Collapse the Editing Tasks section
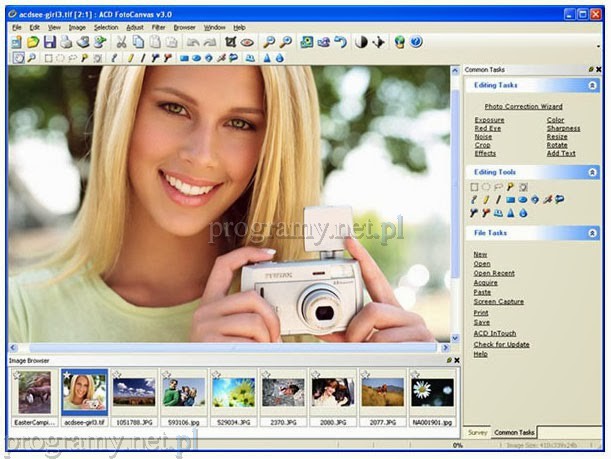This screenshot has height=459, width=611. (x=592, y=86)
